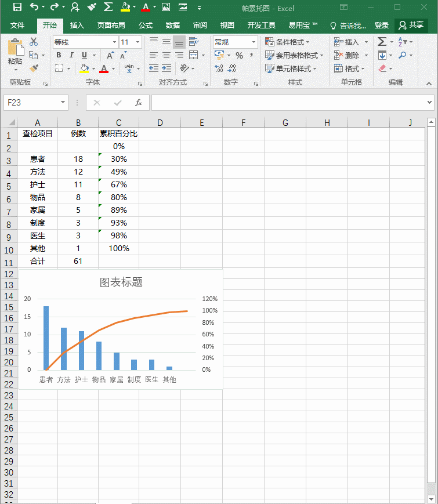Screen dimensions: 438x504
Task: Click the Increase Decimal icon
Action: [219, 68]
